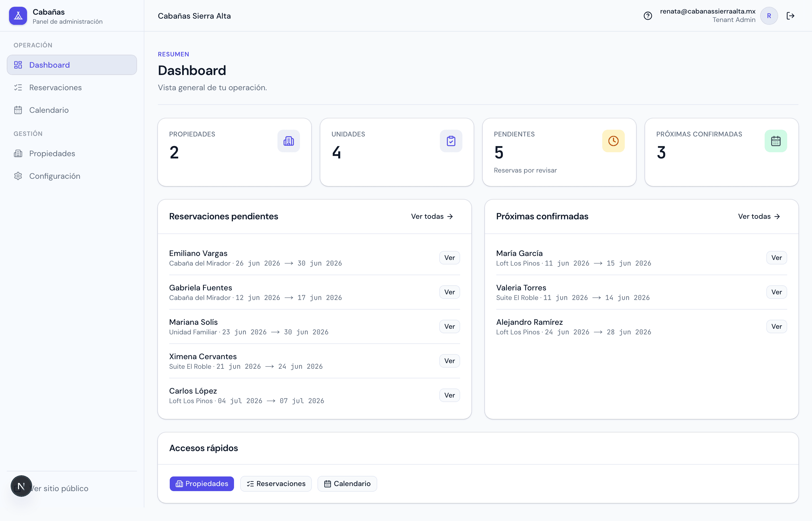Screen dimensions: 812x521
Task: Click the Mariana Solís name
Action: point(193,322)
